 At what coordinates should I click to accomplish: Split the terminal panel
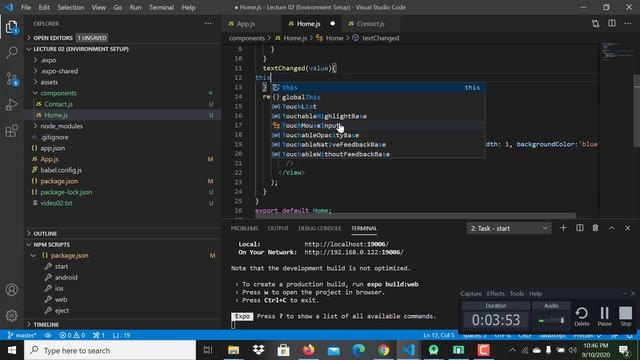(580, 228)
